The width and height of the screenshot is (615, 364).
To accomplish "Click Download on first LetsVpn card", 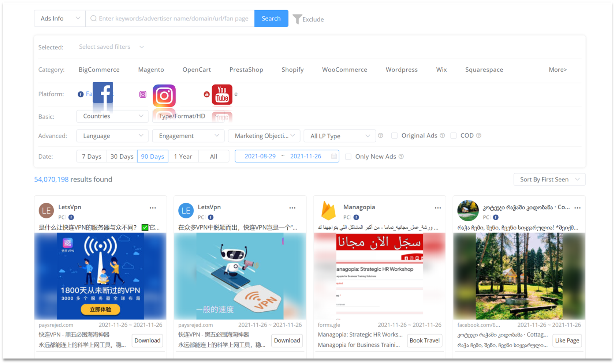I will [x=148, y=341].
